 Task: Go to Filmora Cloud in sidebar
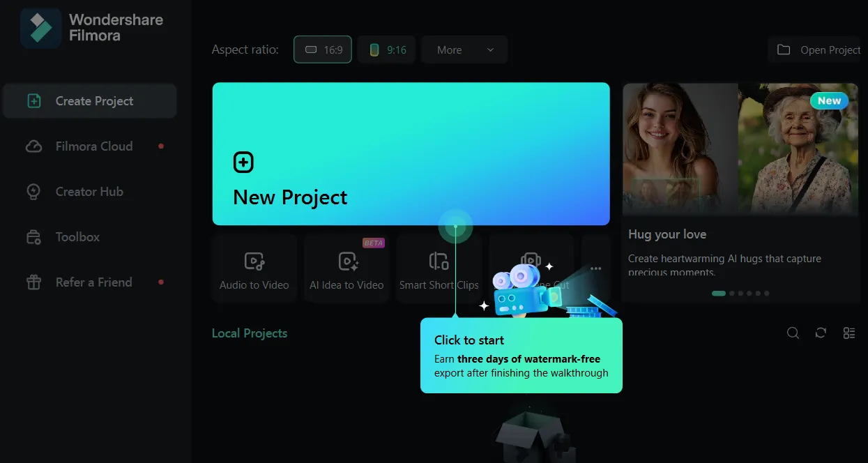pos(93,146)
